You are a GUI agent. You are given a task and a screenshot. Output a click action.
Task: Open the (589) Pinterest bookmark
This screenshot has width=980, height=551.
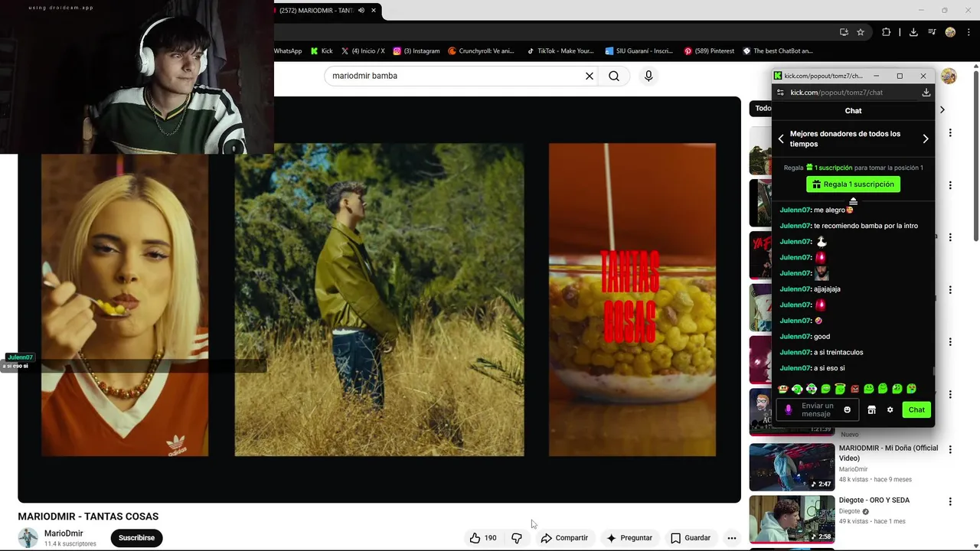(709, 51)
